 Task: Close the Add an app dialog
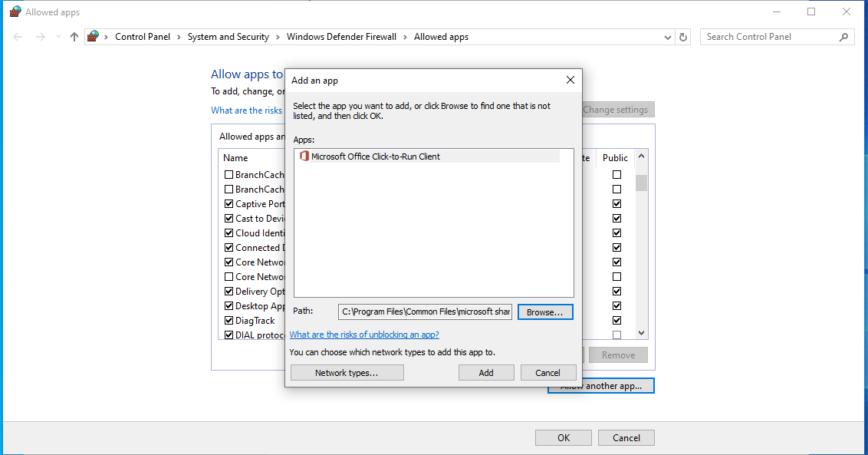[x=570, y=81]
